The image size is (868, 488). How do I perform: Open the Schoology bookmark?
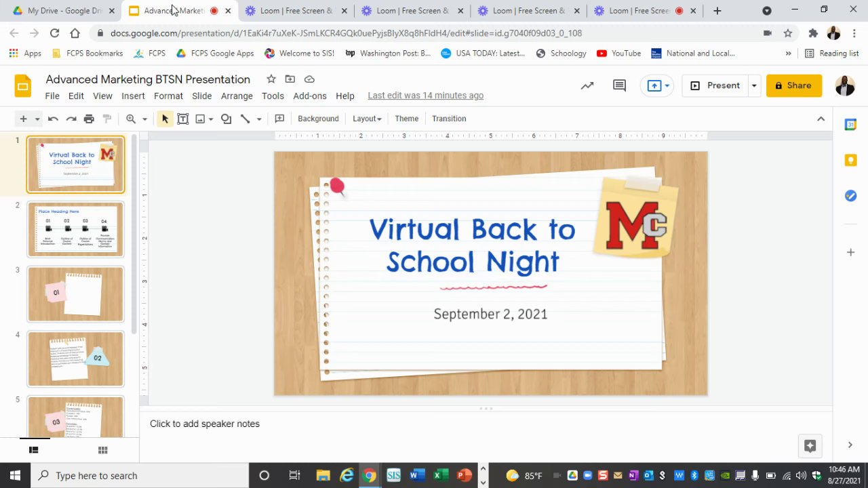[561, 54]
